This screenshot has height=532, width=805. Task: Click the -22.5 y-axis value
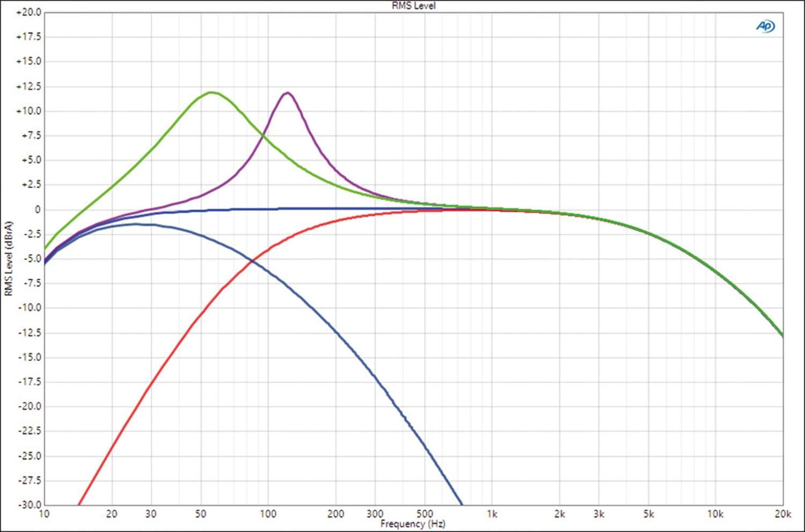[x=29, y=431]
